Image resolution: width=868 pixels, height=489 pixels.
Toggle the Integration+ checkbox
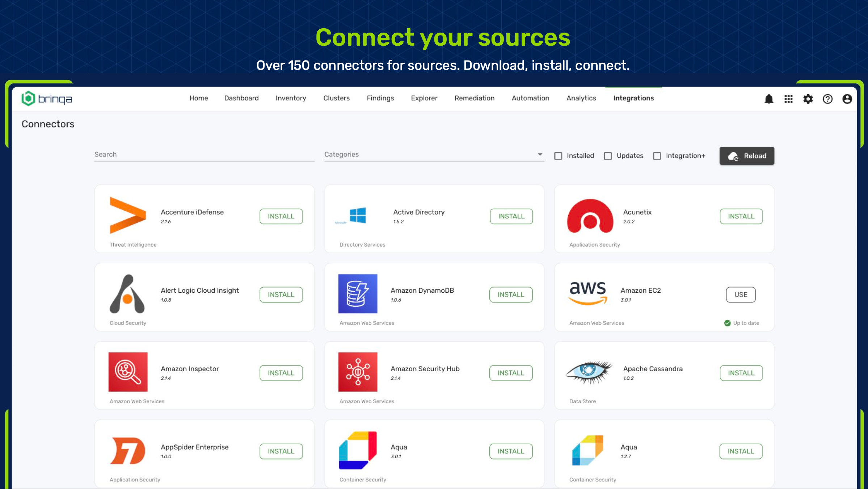coord(657,156)
